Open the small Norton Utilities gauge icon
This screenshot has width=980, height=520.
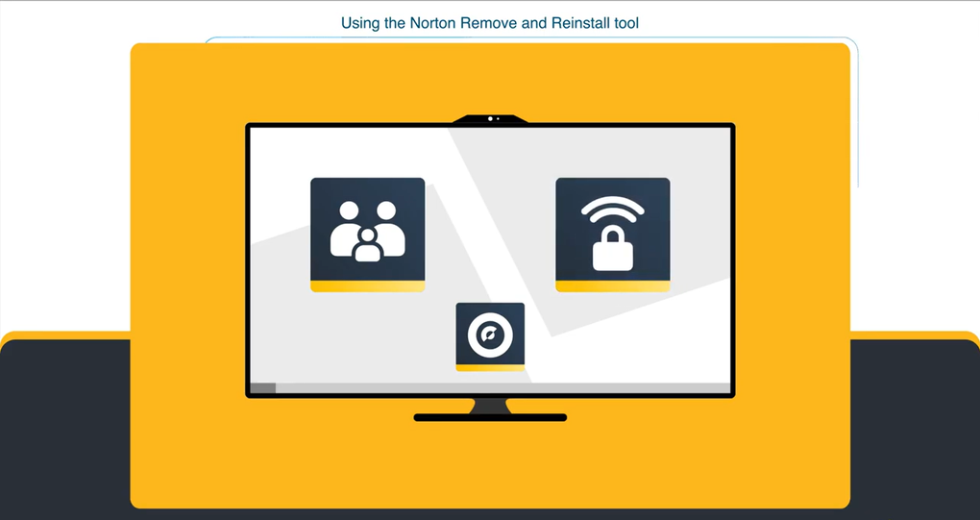[490, 336]
